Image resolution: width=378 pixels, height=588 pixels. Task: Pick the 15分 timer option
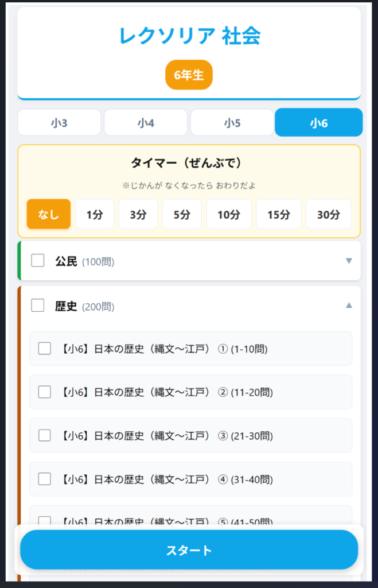point(279,215)
